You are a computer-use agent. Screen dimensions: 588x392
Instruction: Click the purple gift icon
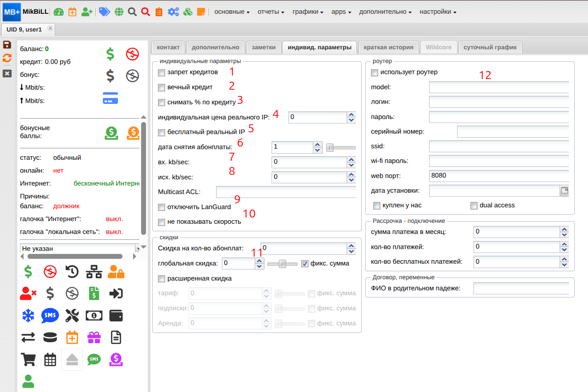pyautogui.click(x=94, y=338)
